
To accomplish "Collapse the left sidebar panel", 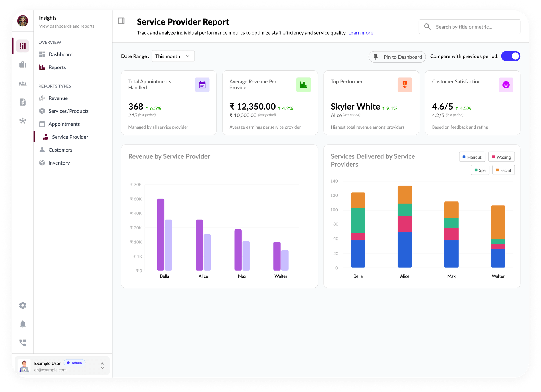I will [x=121, y=21].
